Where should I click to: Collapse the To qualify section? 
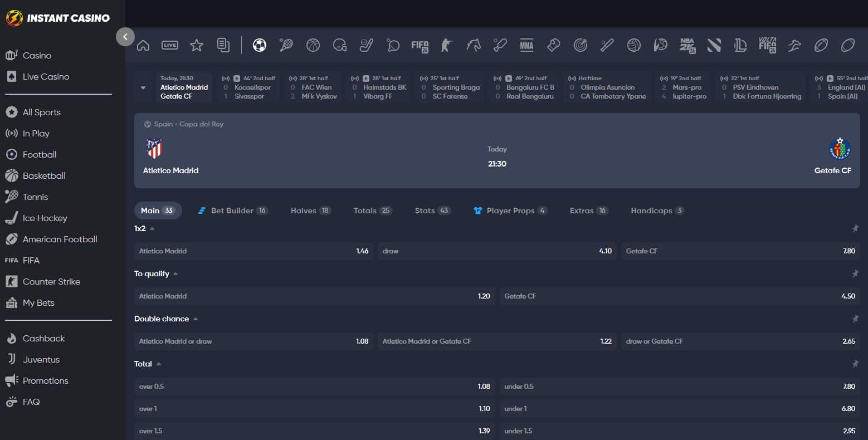click(x=175, y=273)
